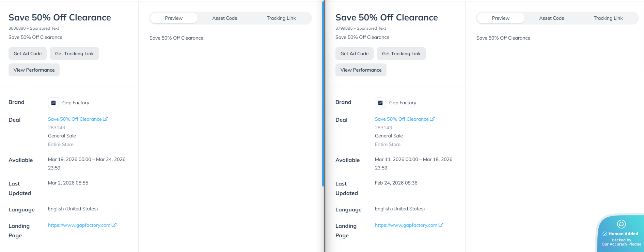Click external-link icon beside deal 3799885's clearance link
Viewport: 644px width, 252px height.
pos(433,119)
